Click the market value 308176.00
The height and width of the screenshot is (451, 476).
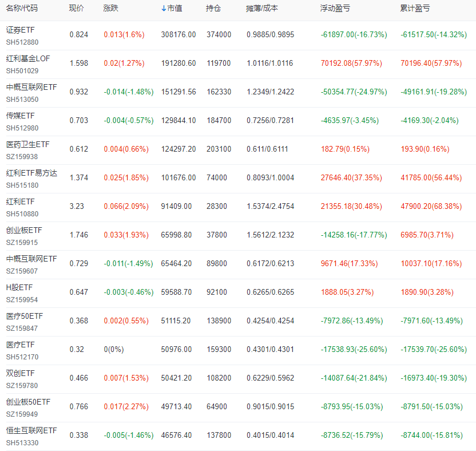click(178, 34)
